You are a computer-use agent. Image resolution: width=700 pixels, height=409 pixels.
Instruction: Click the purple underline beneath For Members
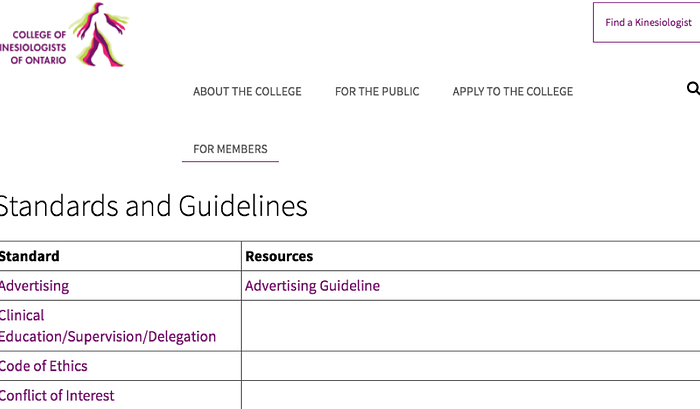(x=230, y=161)
